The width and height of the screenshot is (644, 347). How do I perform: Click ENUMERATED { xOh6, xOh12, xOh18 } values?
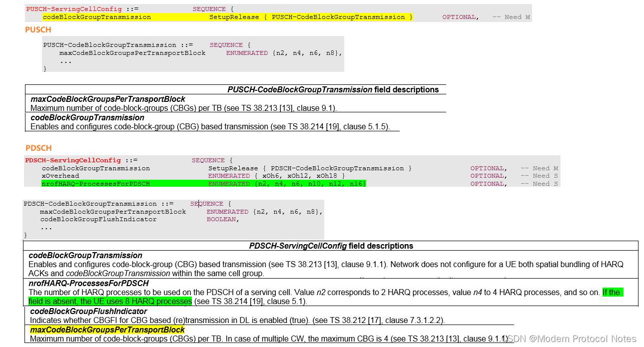point(276,176)
